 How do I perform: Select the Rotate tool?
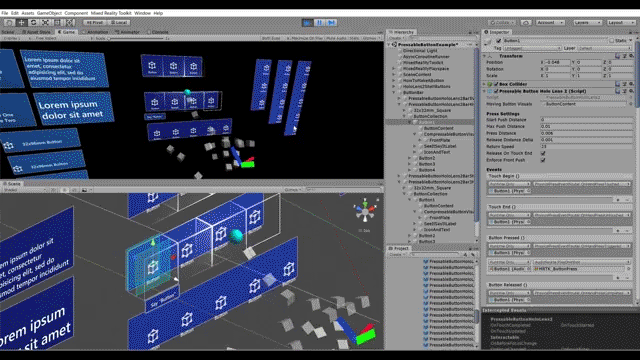tap(33, 22)
